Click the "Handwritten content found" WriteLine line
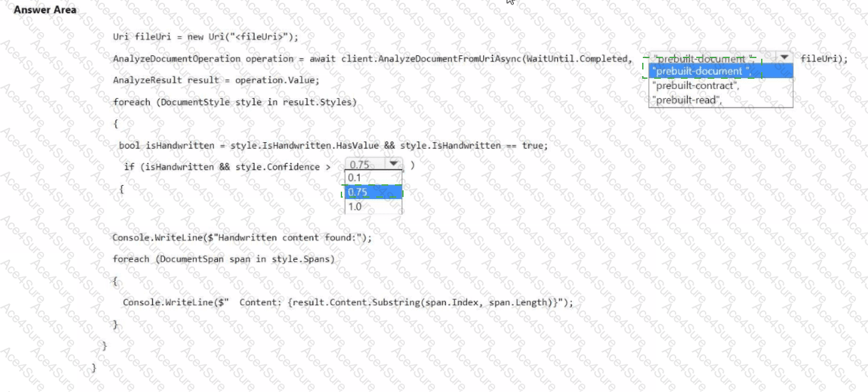This screenshot has height=392, width=868. pos(242,237)
